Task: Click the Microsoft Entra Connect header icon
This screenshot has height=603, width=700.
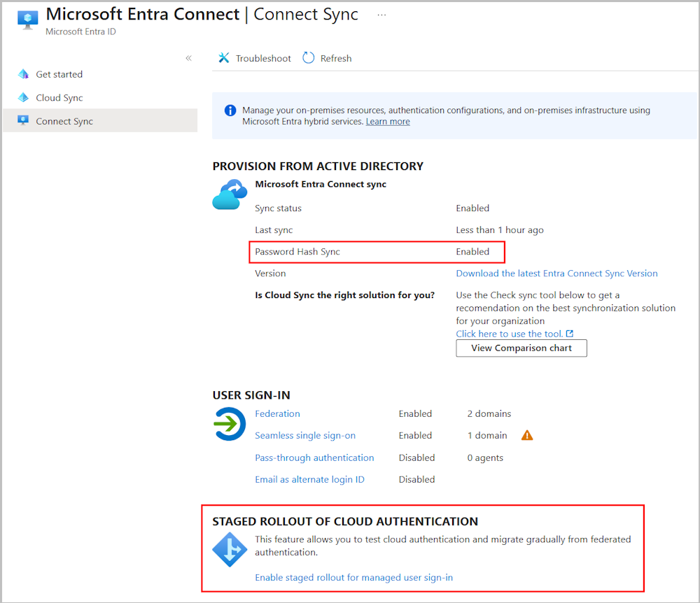Action: coord(28,20)
